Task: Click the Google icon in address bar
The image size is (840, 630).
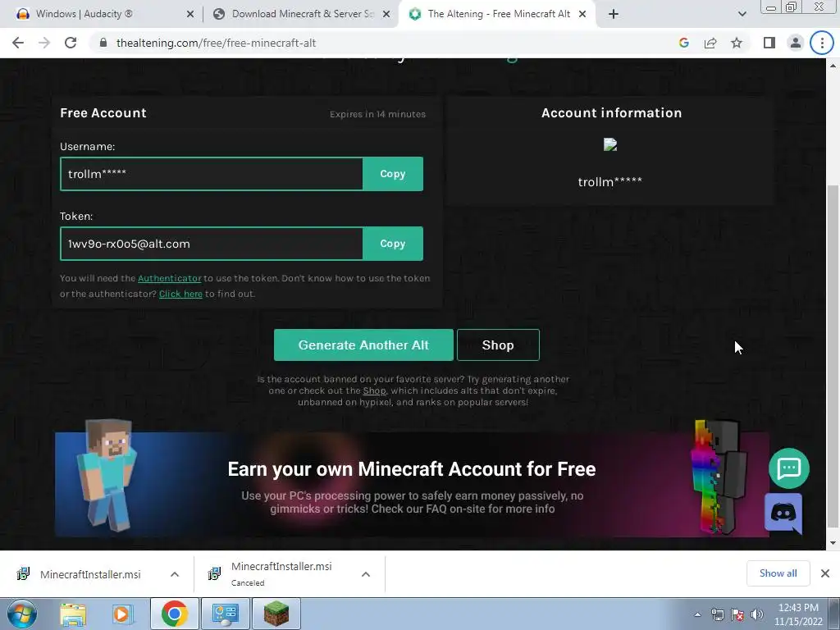Action: tap(683, 43)
